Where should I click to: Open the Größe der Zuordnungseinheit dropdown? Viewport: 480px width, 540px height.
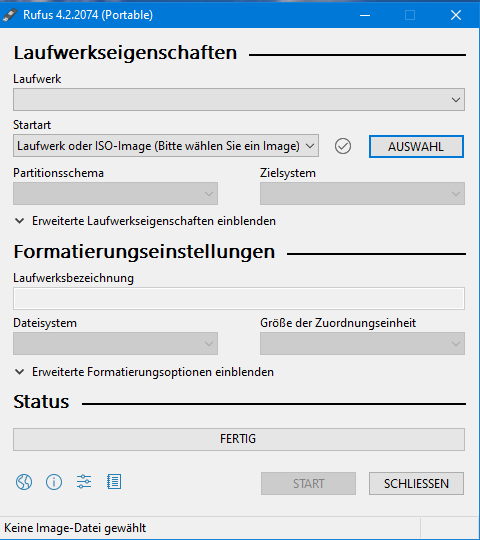coord(362,343)
